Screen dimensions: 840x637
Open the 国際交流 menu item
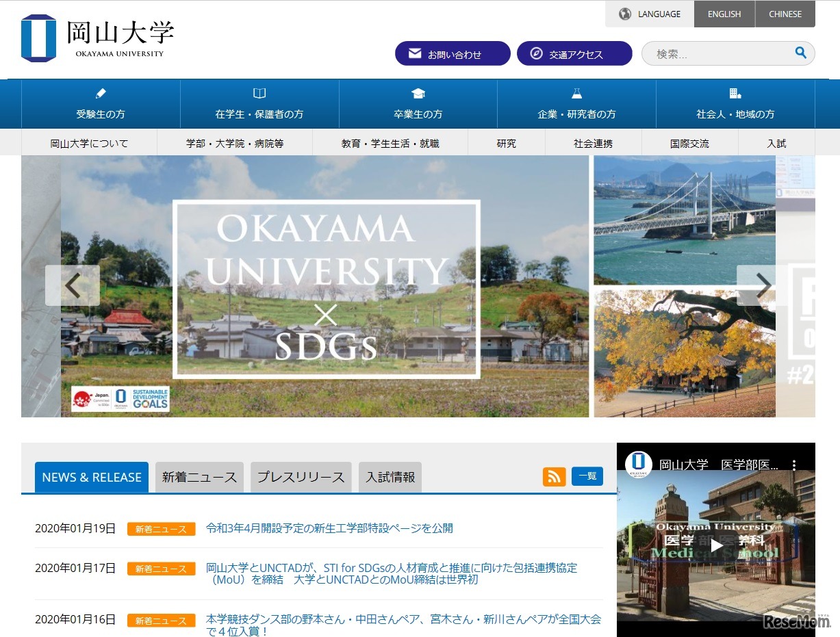click(689, 143)
